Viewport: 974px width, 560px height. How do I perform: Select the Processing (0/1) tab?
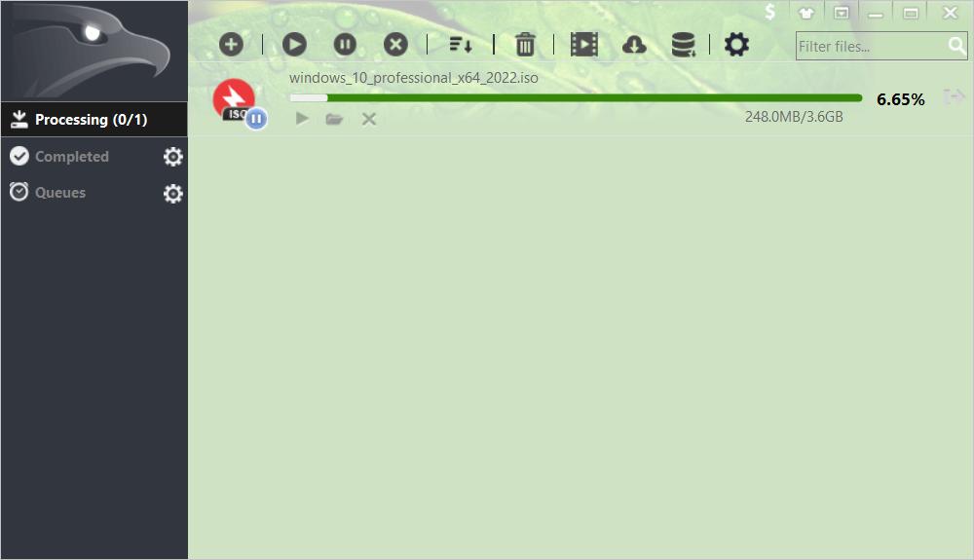(94, 119)
